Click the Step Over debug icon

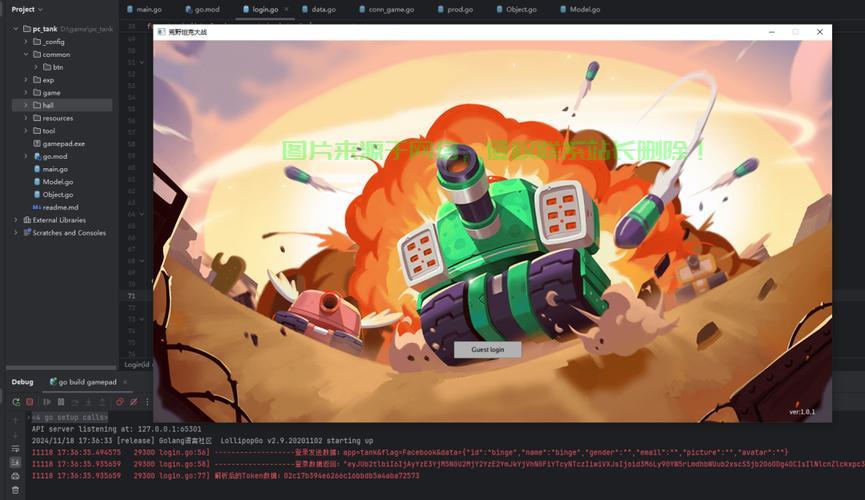(75, 402)
